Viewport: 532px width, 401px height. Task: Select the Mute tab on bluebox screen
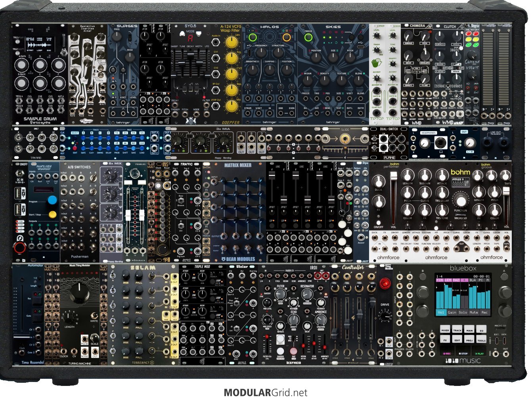(x=473, y=312)
